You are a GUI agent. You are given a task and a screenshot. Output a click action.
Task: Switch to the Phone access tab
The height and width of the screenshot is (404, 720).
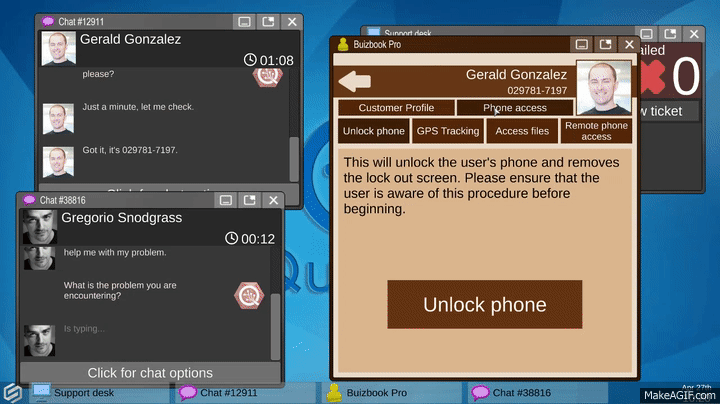(x=515, y=108)
